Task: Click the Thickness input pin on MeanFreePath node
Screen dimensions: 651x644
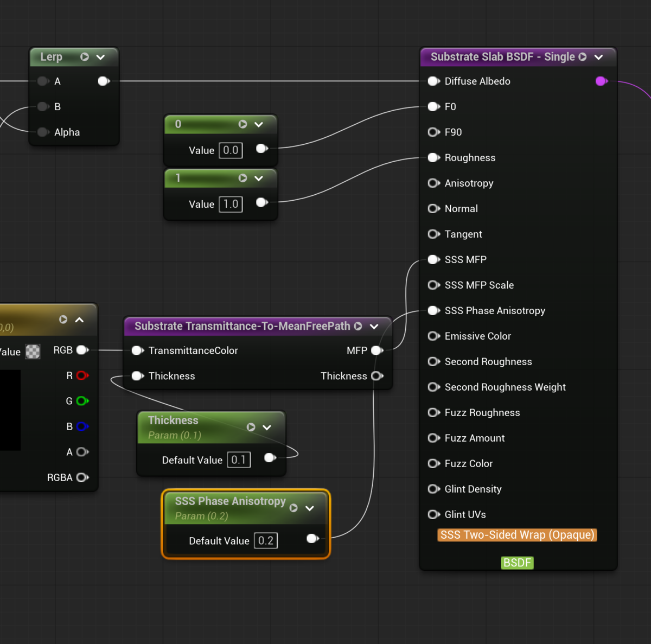Action: (137, 377)
